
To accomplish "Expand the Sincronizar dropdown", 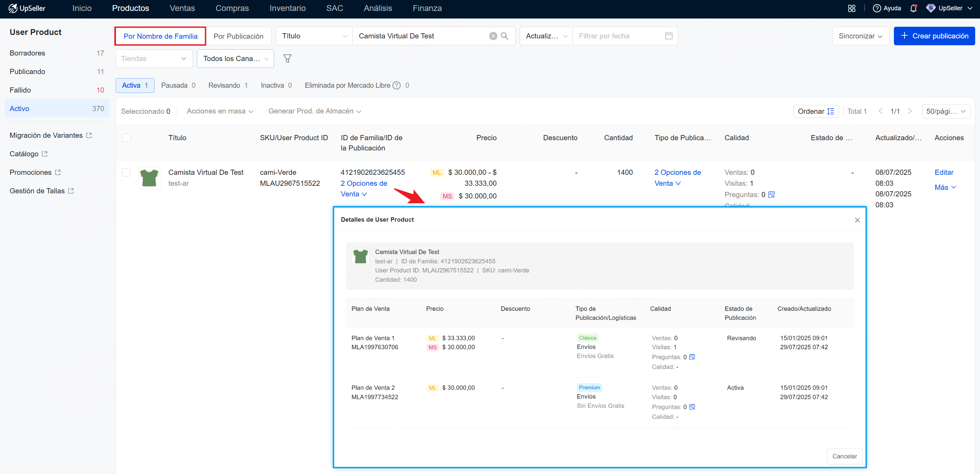I will 860,36.
